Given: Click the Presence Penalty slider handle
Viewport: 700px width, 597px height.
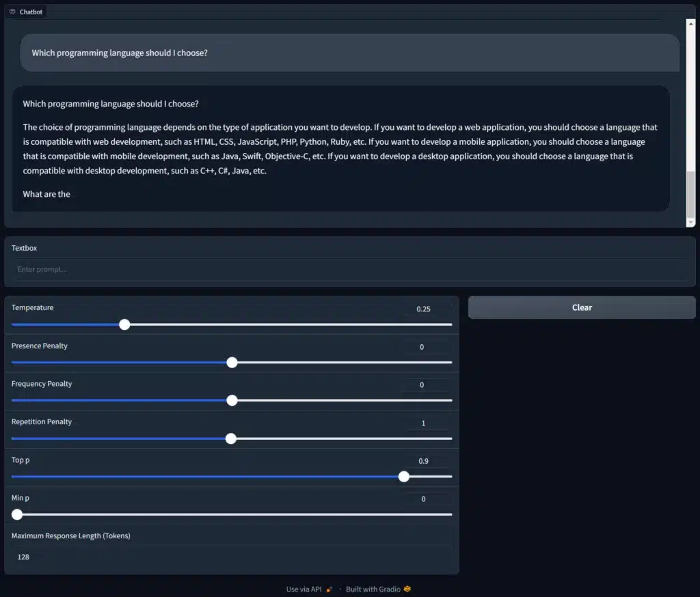Looking at the screenshot, I should [232, 362].
